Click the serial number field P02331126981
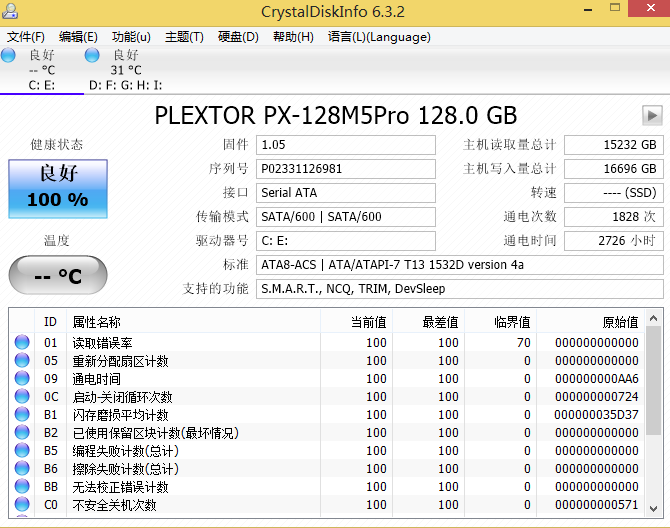The height and width of the screenshot is (528, 670). click(x=346, y=169)
